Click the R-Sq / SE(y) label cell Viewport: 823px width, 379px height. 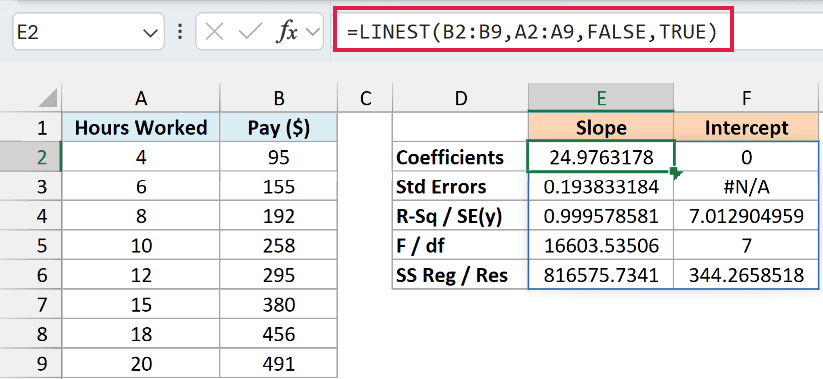coord(460,216)
